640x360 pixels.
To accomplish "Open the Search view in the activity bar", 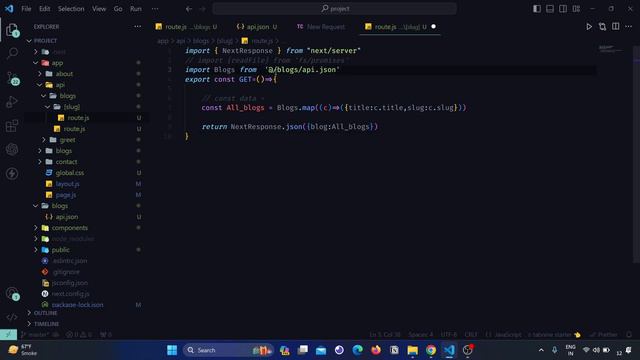I will coord(12,53).
